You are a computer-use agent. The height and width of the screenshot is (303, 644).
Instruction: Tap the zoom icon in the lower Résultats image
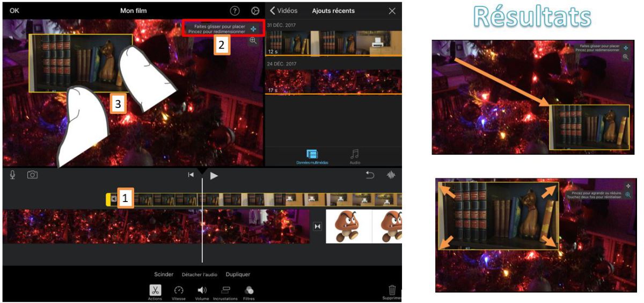[627, 194]
